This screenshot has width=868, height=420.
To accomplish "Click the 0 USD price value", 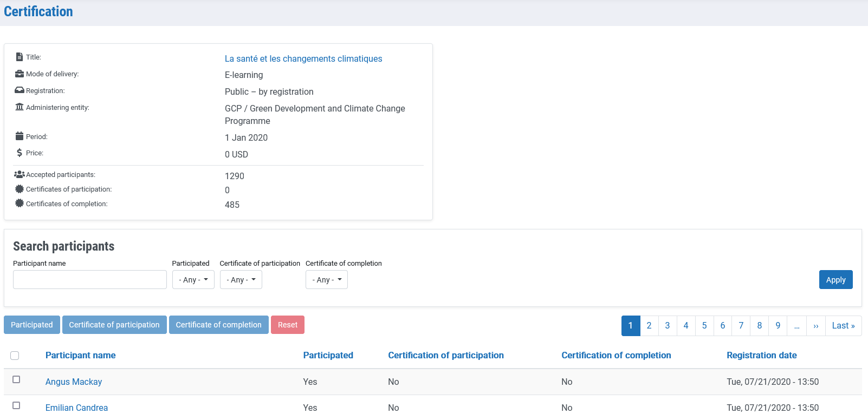I will tap(236, 154).
